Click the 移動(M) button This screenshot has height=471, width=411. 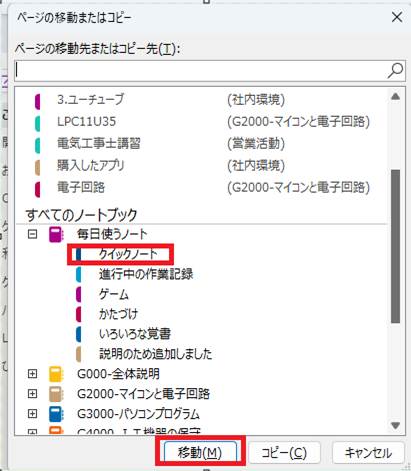coord(200,452)
